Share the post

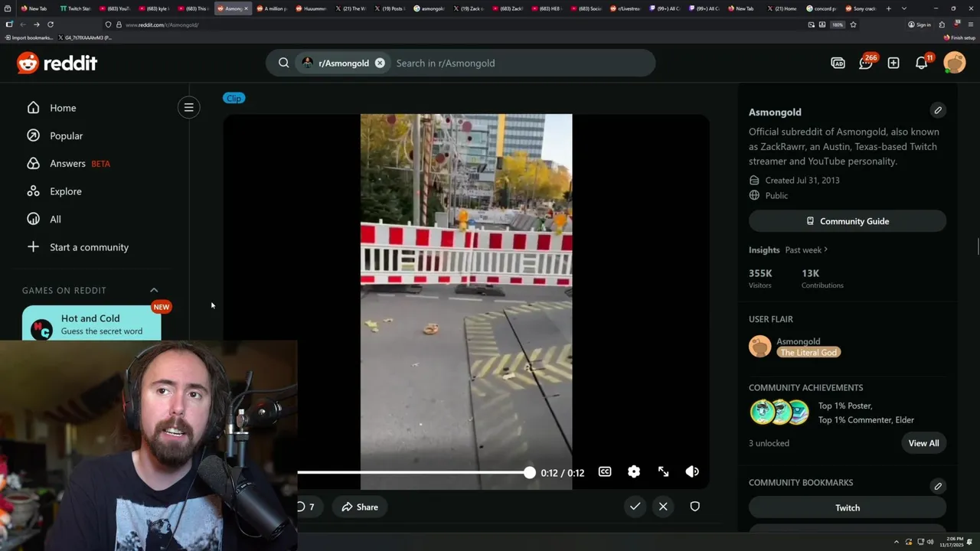click(x=360, y=507)
